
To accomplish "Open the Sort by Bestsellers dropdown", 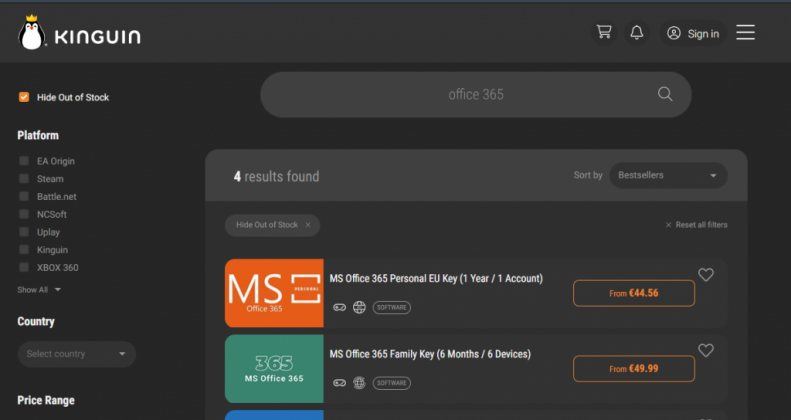I will 668,175.
